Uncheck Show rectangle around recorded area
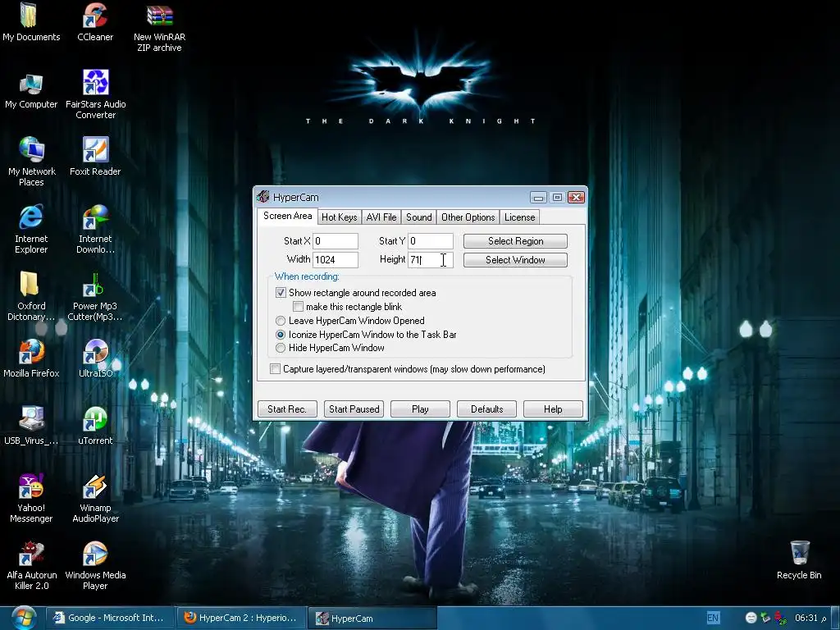840x630 pixels. pyautogui.click(x=281, y=293)
